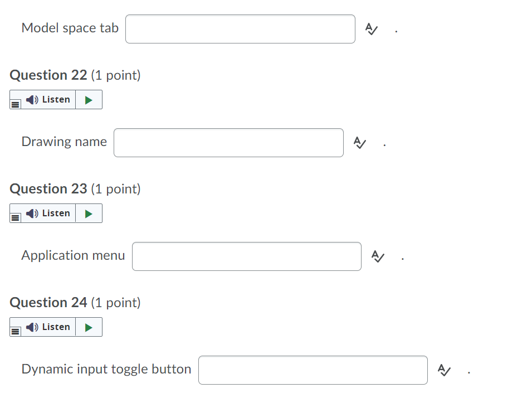The width and height of the screenshot is (532, 393).
Task: Click the Dynamic input toggle button answer field
Action: [x=313, y=370]
